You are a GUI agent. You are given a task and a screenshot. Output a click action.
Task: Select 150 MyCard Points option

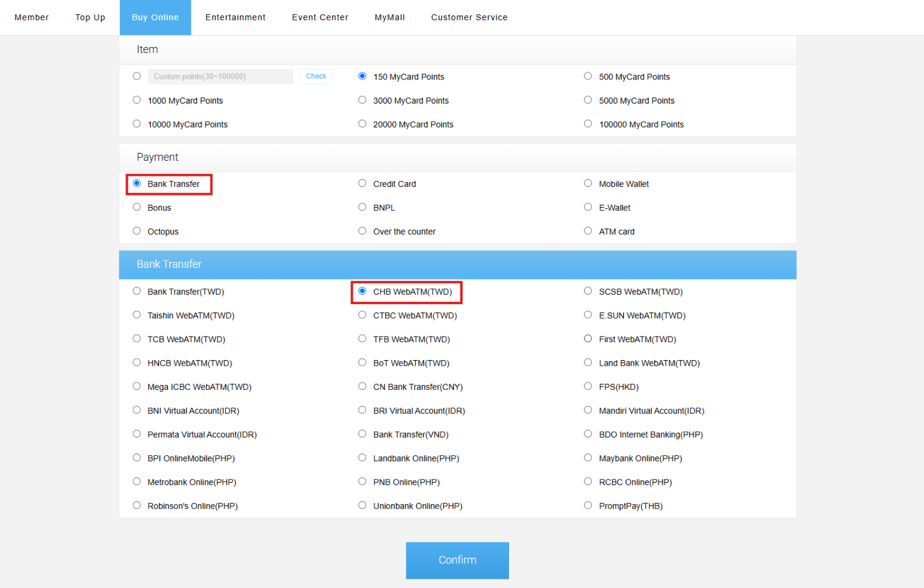(x=362, y=76)
